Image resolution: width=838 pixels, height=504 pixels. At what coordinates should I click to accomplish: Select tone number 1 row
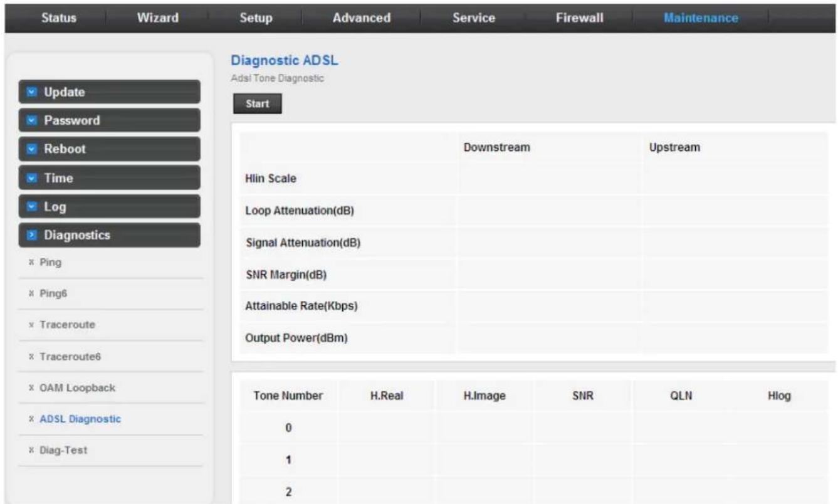tap(534, 460)
